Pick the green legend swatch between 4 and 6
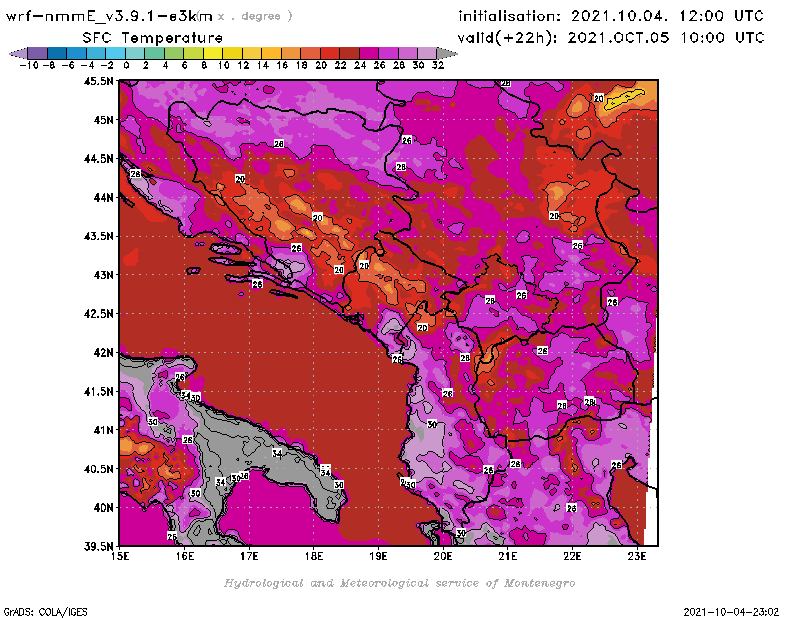The width and height of the screenshot is (800, 618). tap(174, 53)
